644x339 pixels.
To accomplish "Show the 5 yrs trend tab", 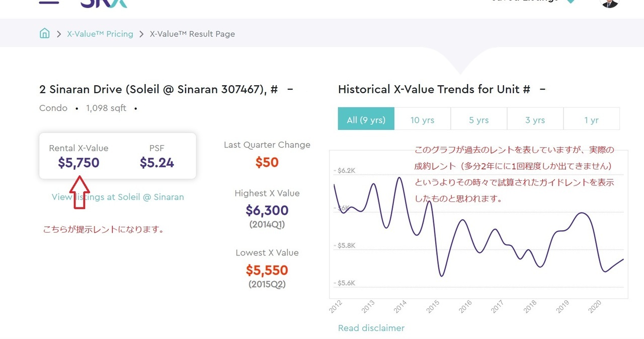I will tap(479, 120).
